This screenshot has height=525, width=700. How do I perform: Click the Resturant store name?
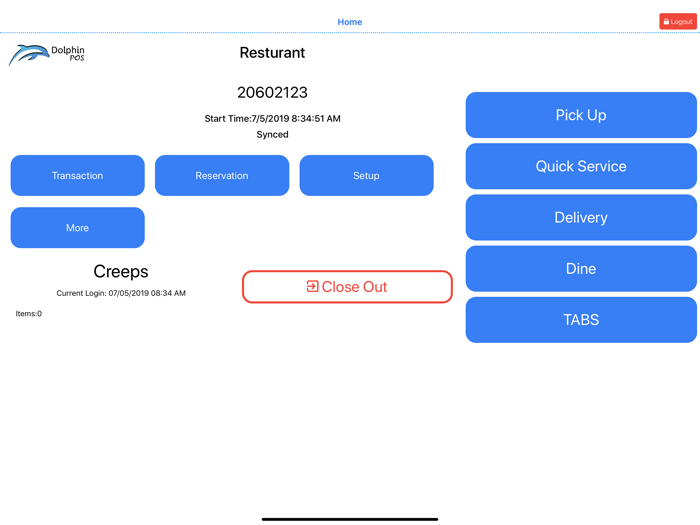(272, 53)
